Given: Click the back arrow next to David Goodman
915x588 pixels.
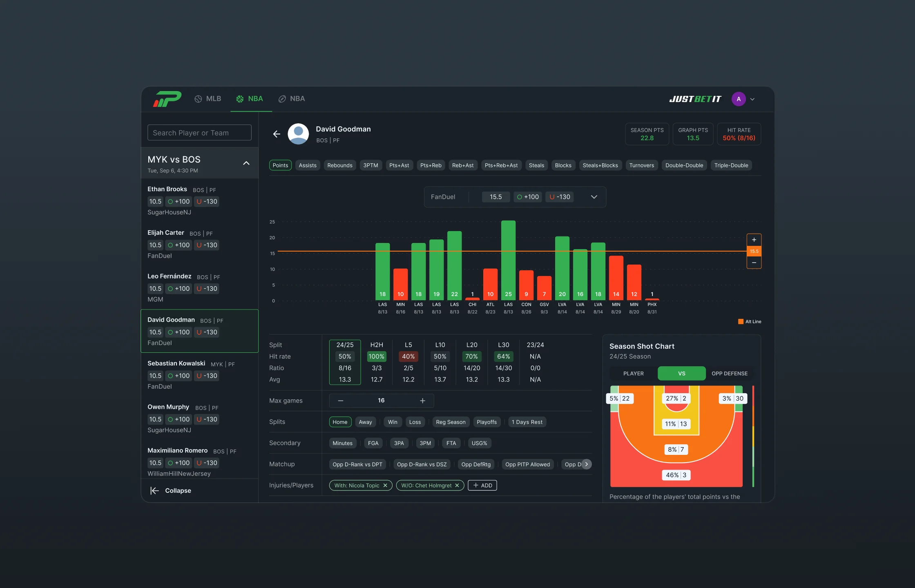Looking at the screenshot, I should 277,134.
